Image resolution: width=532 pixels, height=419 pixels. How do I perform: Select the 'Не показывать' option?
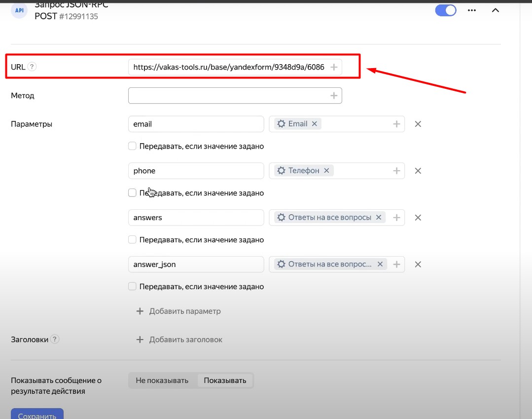[162, 381]
